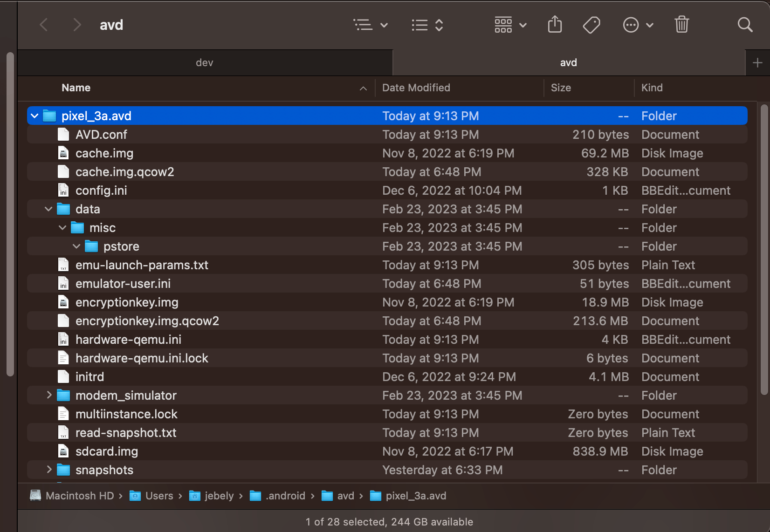Screen dimensions: 770x532
Task: Click the pstore folder icon
Action: point(91,246)
